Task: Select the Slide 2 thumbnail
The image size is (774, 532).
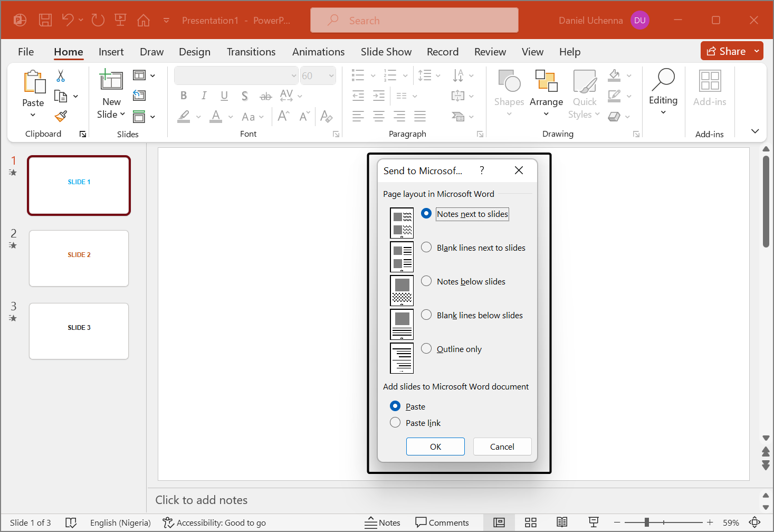Action: coord(79,258)
